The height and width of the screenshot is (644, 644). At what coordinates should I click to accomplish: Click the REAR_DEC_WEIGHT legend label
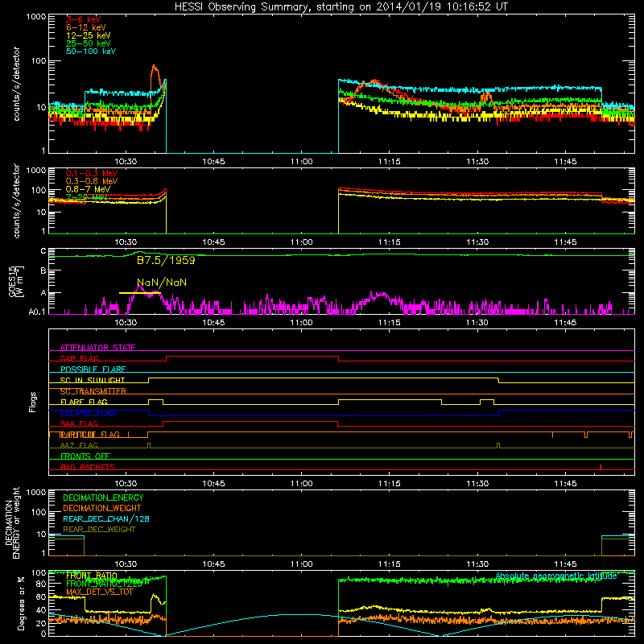click(x=99, y=530)
